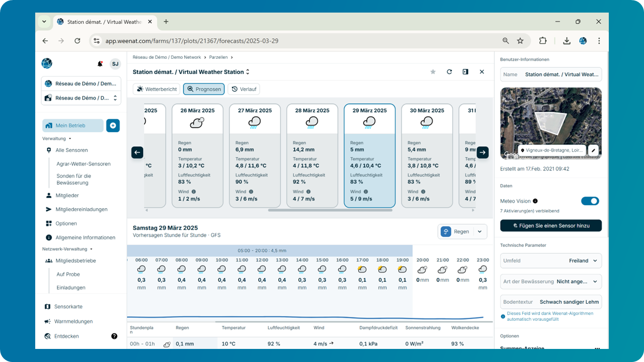
Task: Bookmark this page in Chrome
Action: tap(520, 41)
